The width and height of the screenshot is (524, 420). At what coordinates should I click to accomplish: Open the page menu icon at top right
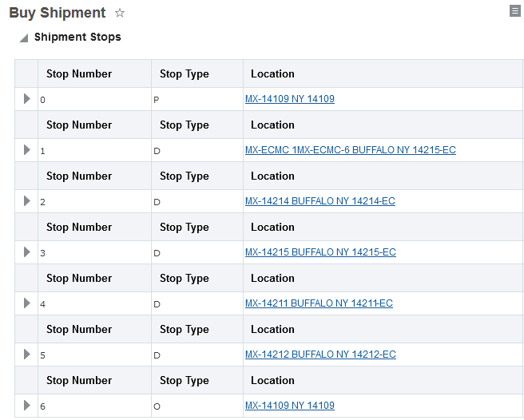[515, 10]
